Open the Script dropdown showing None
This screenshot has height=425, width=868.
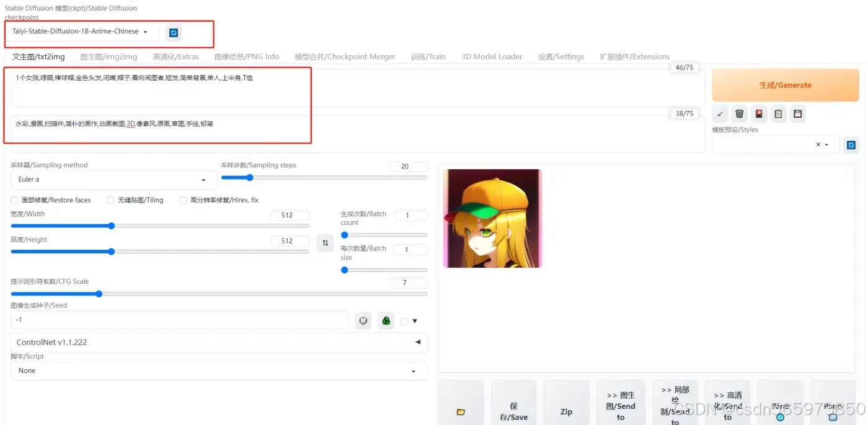click(x=218, y=371)
